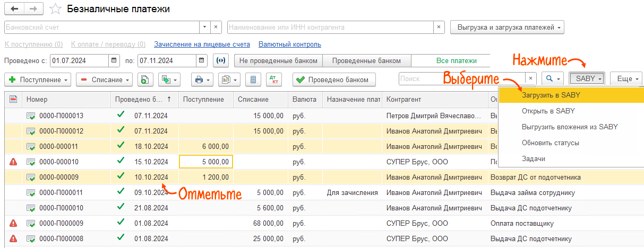Switch to the Все платежи filter
The height and width of the screenshot is (248, 644).
pos(456,60)
